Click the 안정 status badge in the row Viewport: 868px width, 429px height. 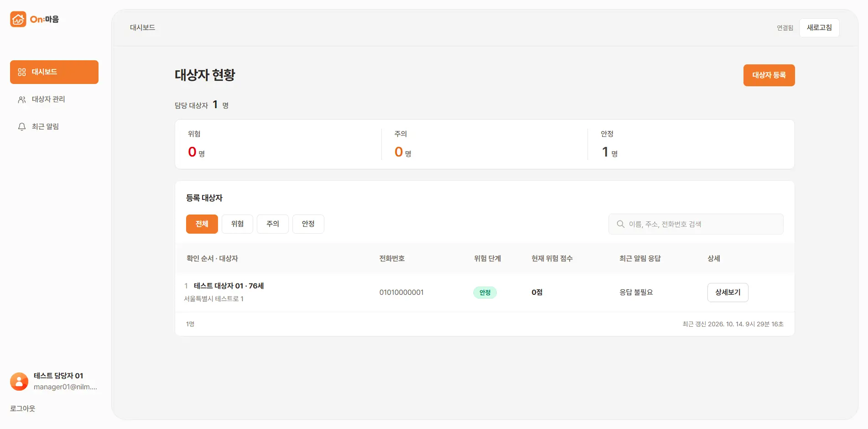[x=485, y=293]
